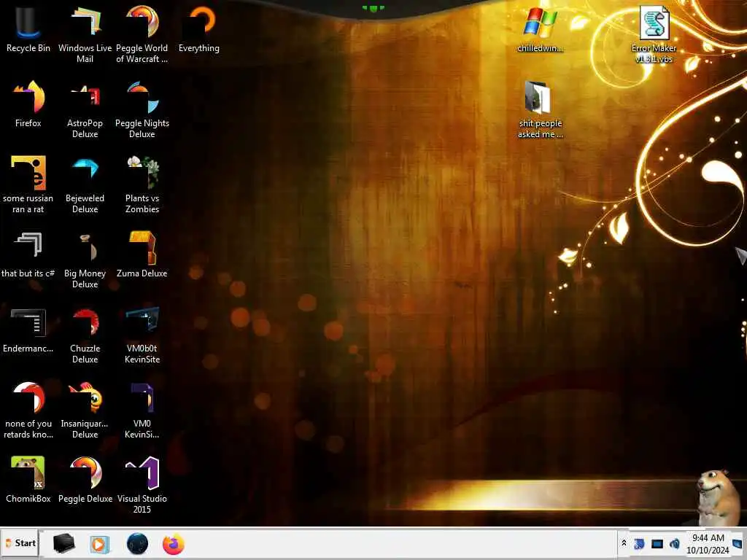Show hidden tray icons chevron

(624, 543)
